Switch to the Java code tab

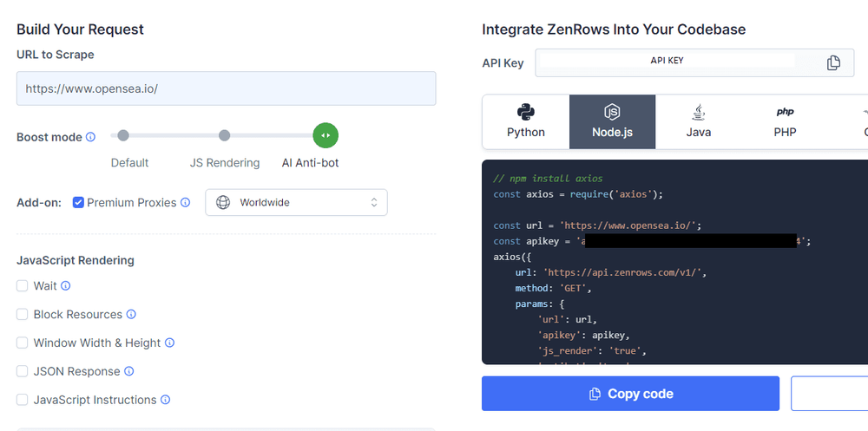(699, 121)
